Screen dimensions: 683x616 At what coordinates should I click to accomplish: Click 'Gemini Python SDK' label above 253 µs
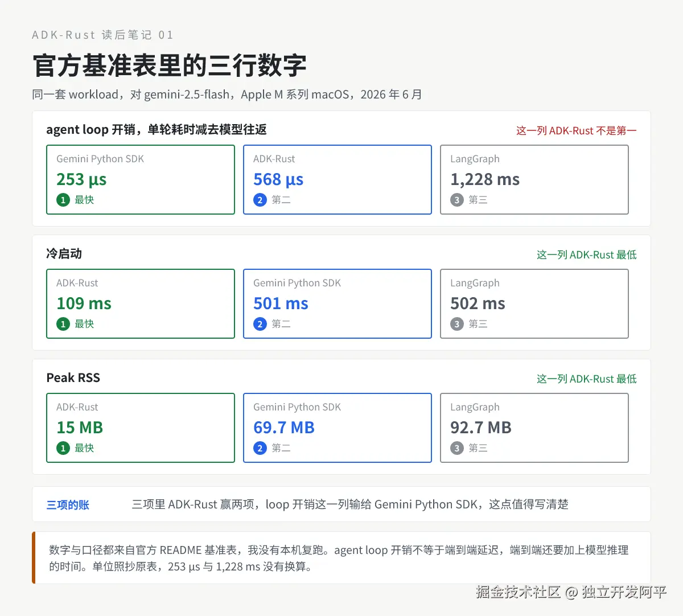(x=100, y=159)
